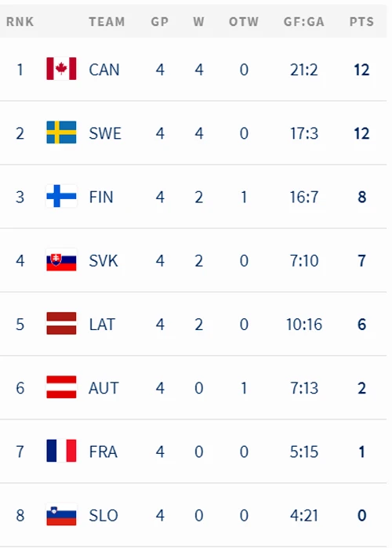Click Austria's points value 2
This screenshot has width=392, height=548.
[362, 388]
